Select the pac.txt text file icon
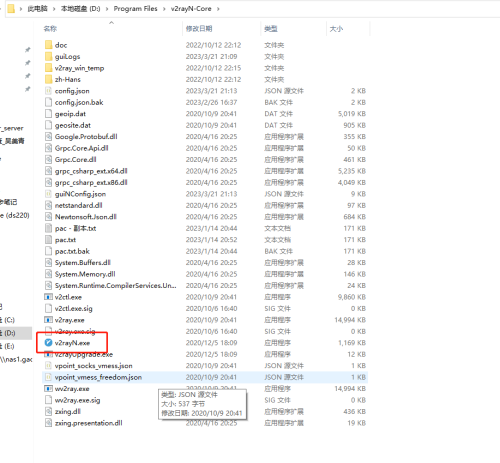The width and height of the screenshot is (500, 463). click(x=49, y=240)
